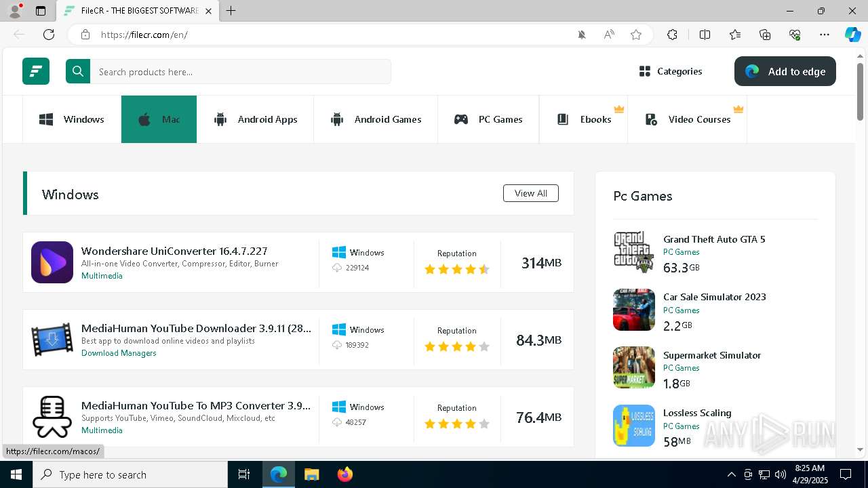868x488 pixels.
Task: Click the 314MB size of Wondershare UniConverter
Action: [x=541, y=262]
